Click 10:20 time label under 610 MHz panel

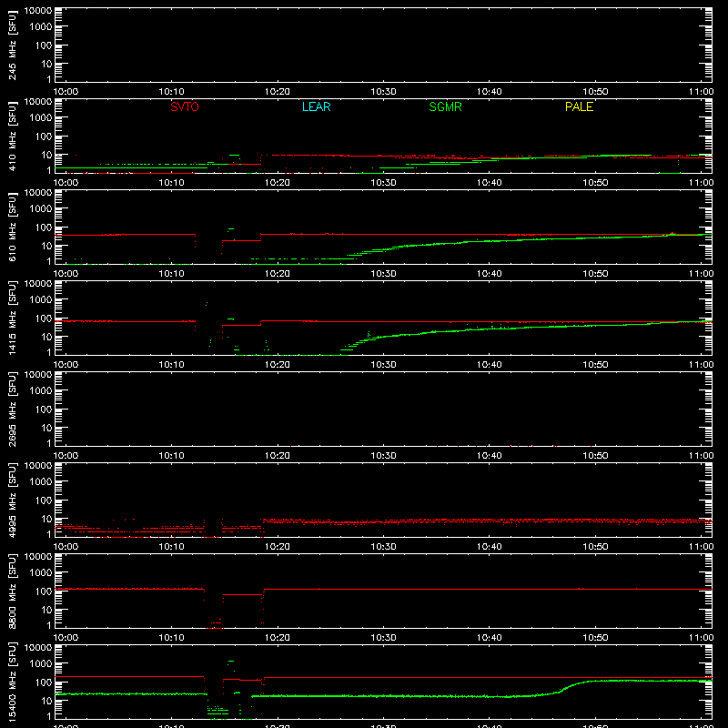click(278, 274)
